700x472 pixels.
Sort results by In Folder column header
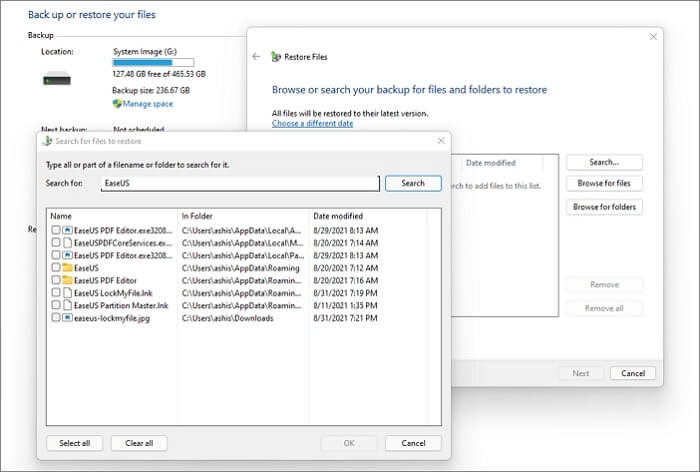(x=197, y=216)
